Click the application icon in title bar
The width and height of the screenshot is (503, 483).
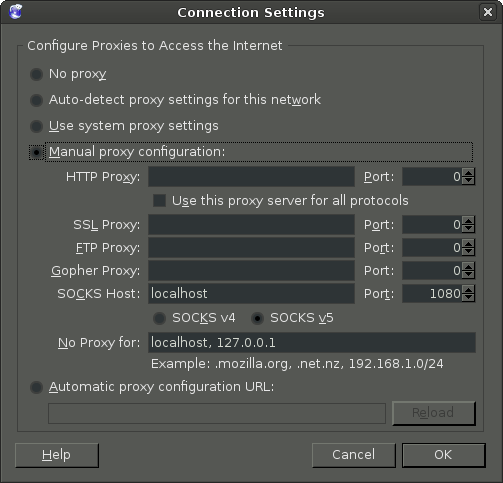click(15, 12)
